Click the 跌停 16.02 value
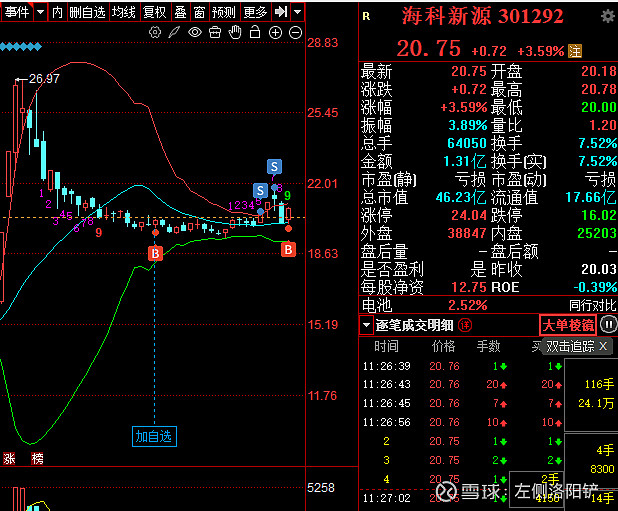Screen dimensions: 618x511 599,215
